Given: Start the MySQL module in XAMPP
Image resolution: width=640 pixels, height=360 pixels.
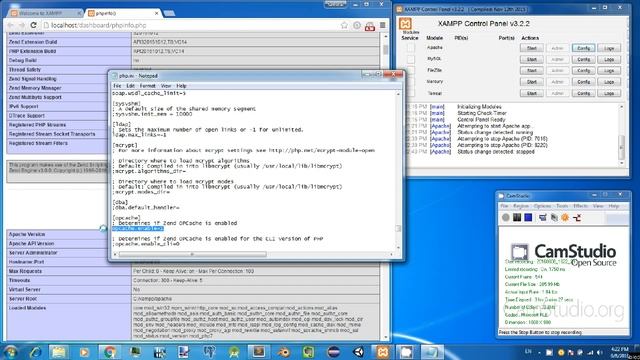Looking at the screenshot, I should pos(531,60).
